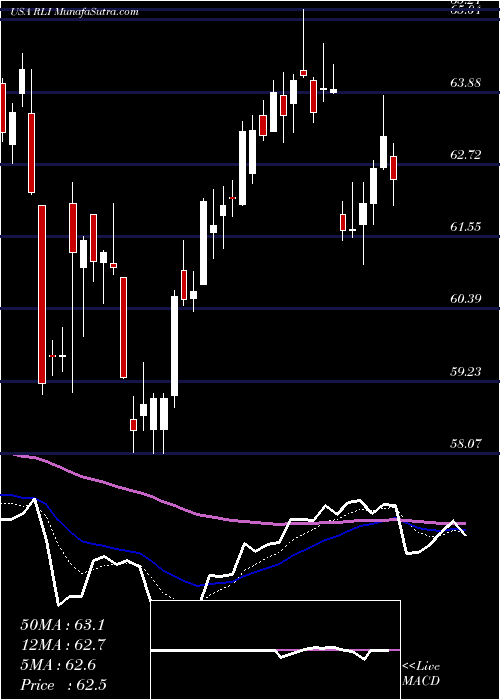Image resolution: width=500 pixels, height=700 pixels.
Task: Click the Price : 62.5 readout
Action: pyautogui.click(x=63, y=685)
